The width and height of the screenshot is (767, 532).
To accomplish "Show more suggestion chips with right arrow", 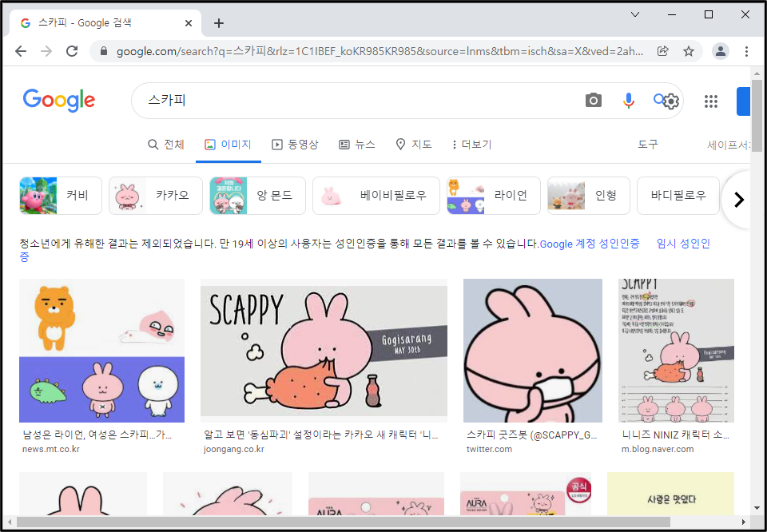I will [739, 200].
